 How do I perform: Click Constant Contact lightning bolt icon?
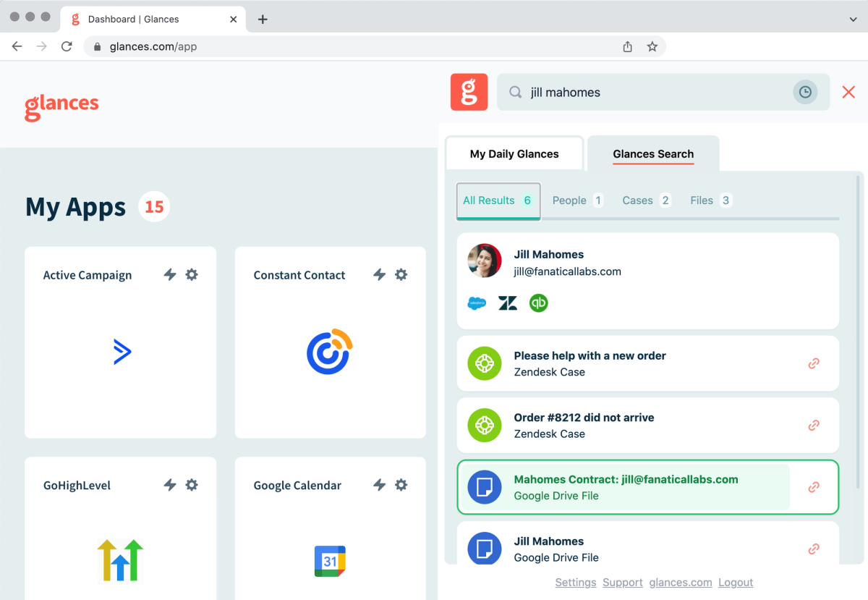pyautogui.click(x=379, y=274)
